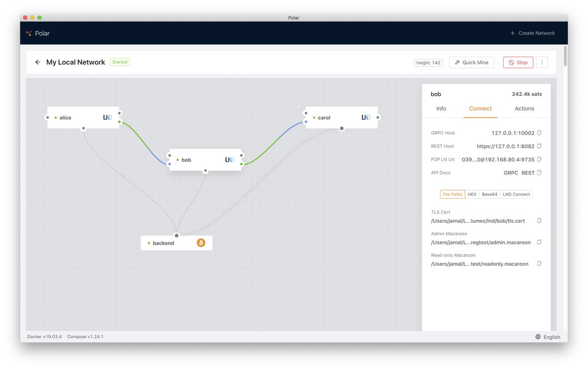Click the Docker v19.03.4 status text

[x=44, y=337]
